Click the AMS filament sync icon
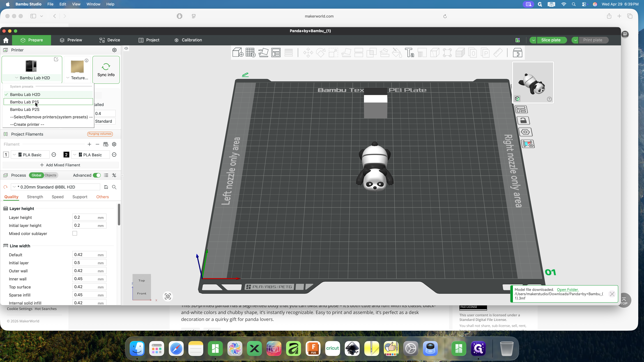 point(106,144)
